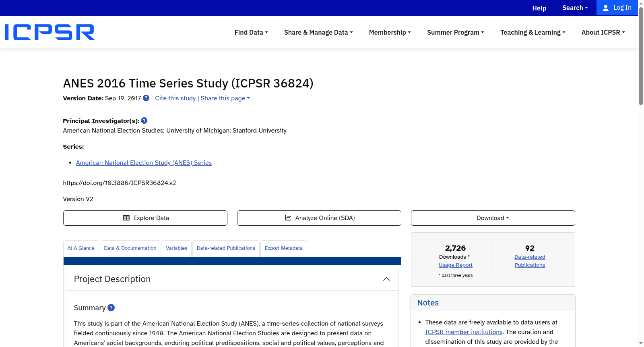Screen dimensions: 644x347
Task: Click the Principal Investigator help icon
Action: [x=144, y=121]
